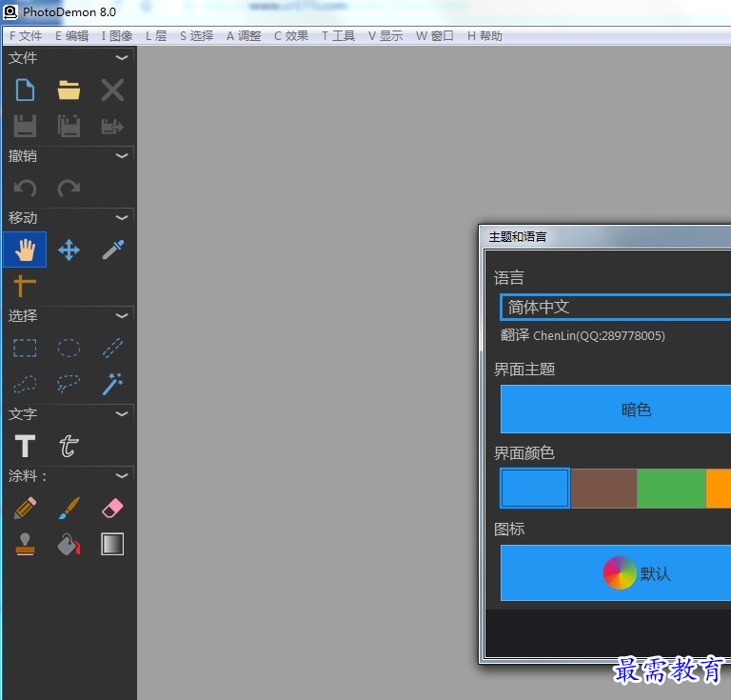Click the Save copy icon
The height and width of the screenshot is (700, 731).
[x=69, y=126]
